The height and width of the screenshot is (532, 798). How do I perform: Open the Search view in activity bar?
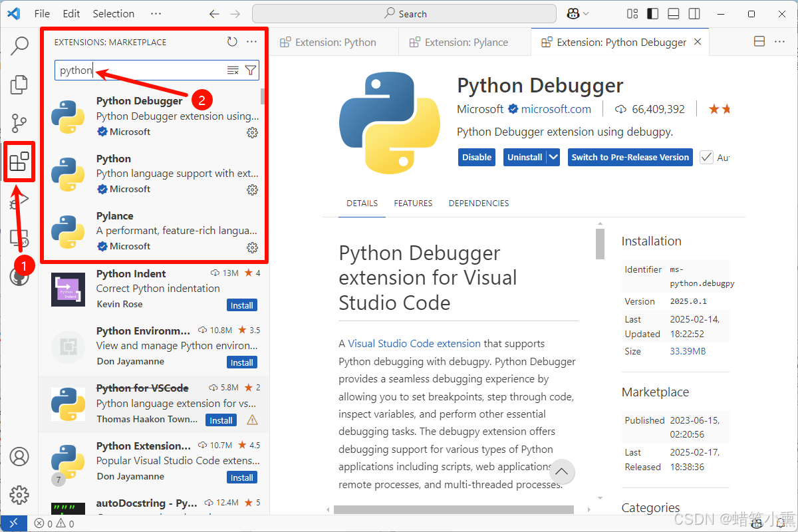point(20,45)
